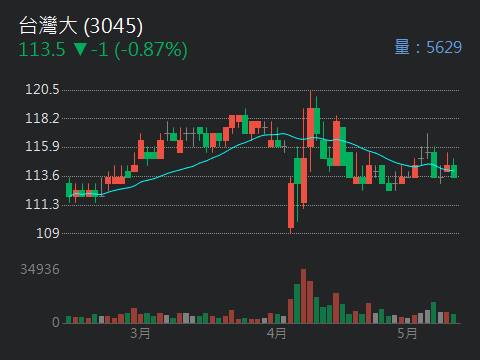This screenshot has width=480, height=360.
Task: Click the 111.3 price axis label
Action: pyautogui.click(x=42, y=204)
